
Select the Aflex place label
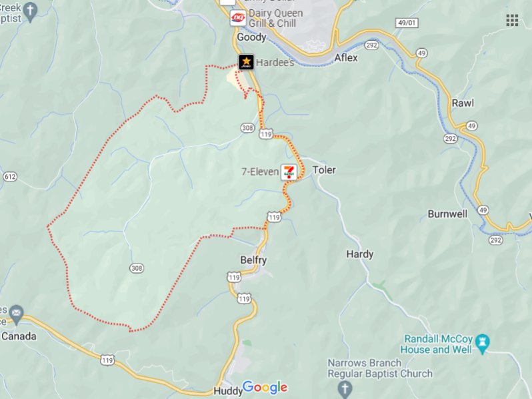[346, 58]
